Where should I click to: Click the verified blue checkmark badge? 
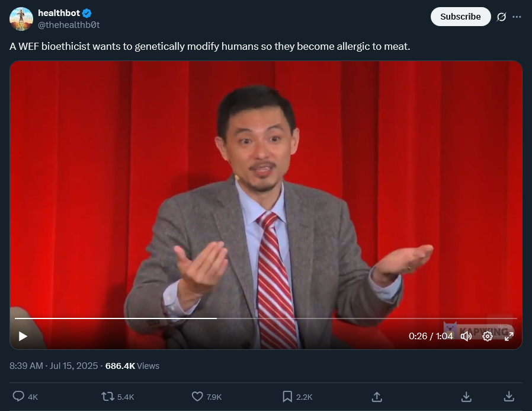[x=87, y=13]
